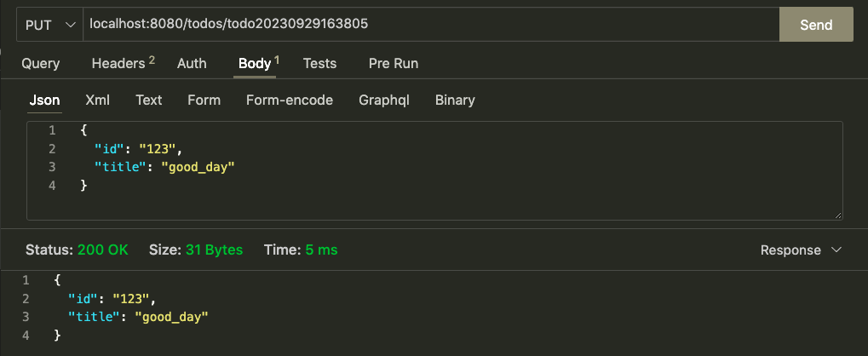Open the PUT method dropdown
This screenshot has width=868, height=356.
[49, 25]
